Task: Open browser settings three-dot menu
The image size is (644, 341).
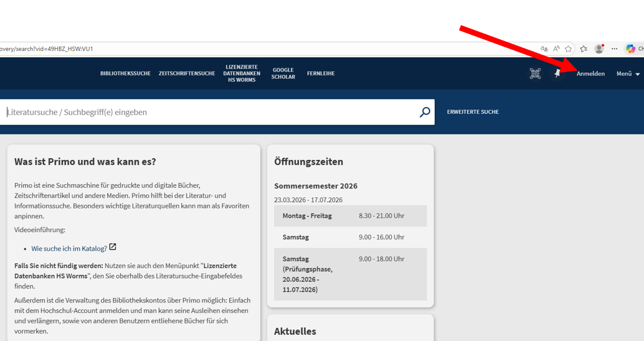Action: (x=615, y=49)
